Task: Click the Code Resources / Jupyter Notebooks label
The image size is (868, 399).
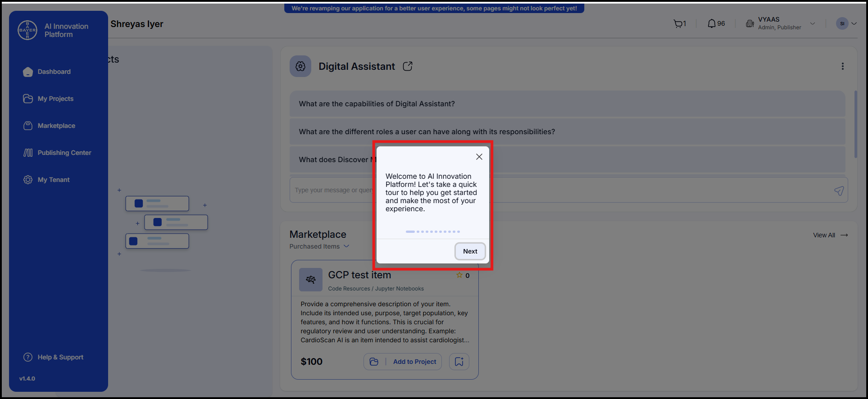Action: (376, 289)
